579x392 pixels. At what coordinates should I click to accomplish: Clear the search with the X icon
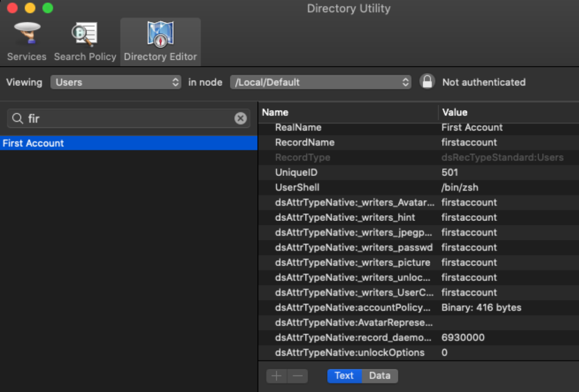tap(240, 118)
